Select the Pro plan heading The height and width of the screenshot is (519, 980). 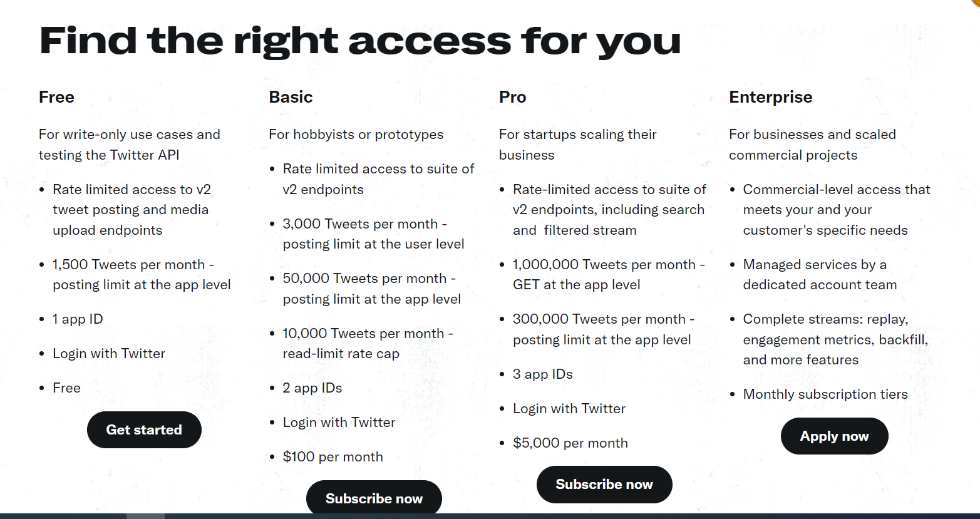[512, 97]
